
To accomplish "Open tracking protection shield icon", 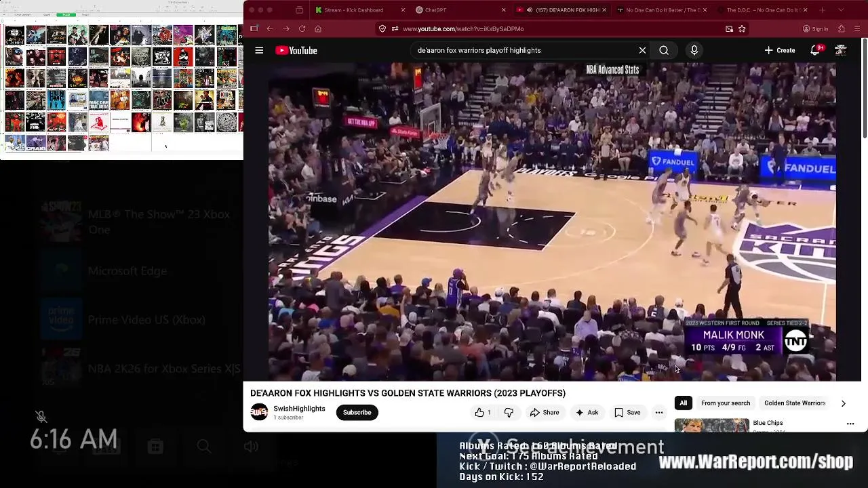I will [382, 28].
